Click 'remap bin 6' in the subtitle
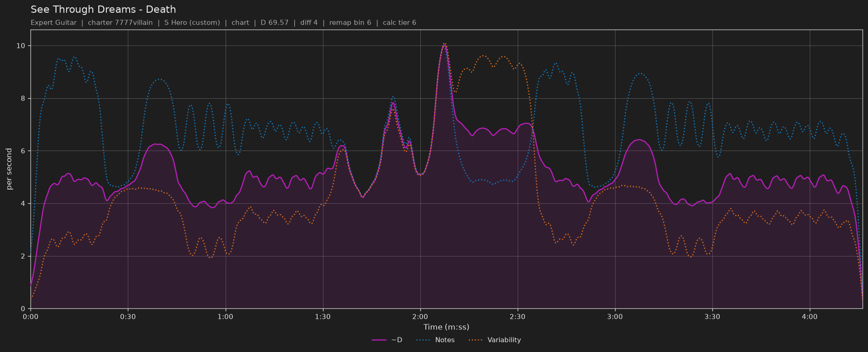Screen dimensions: 868x352 350,23
